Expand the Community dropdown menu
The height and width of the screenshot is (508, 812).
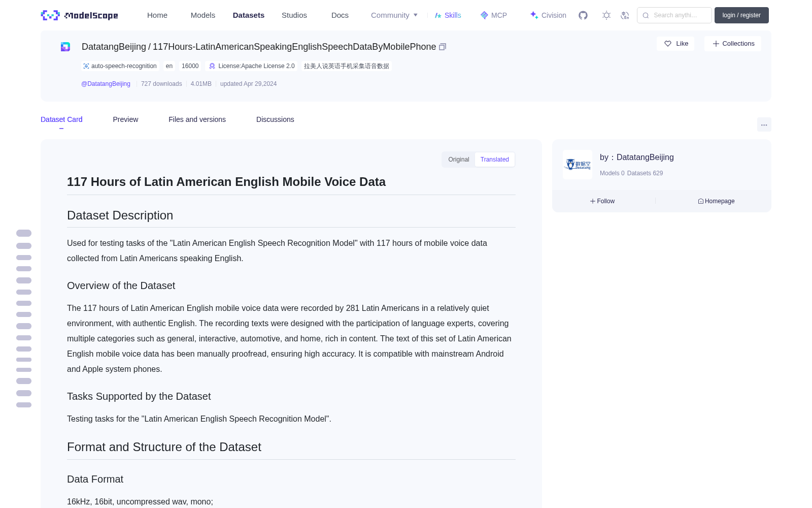coord(394,15)
